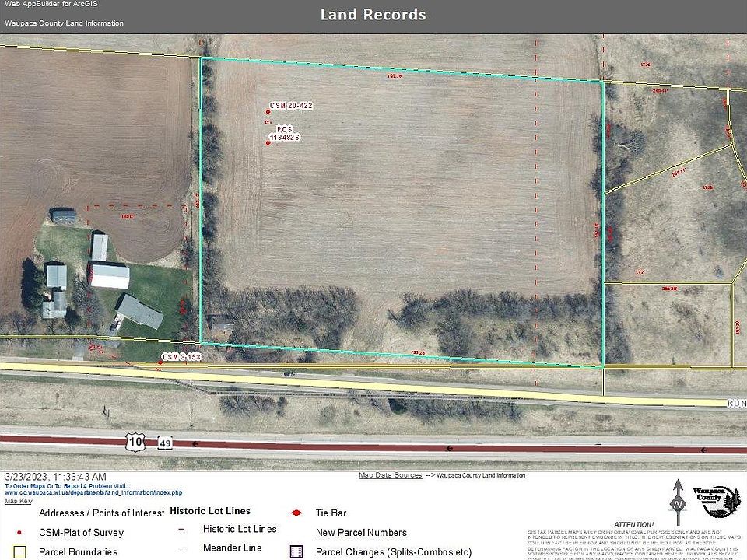Click the Parcel Boundaries legend label
The width and height of the screenshot is (747, 560).
click(78, 552)
